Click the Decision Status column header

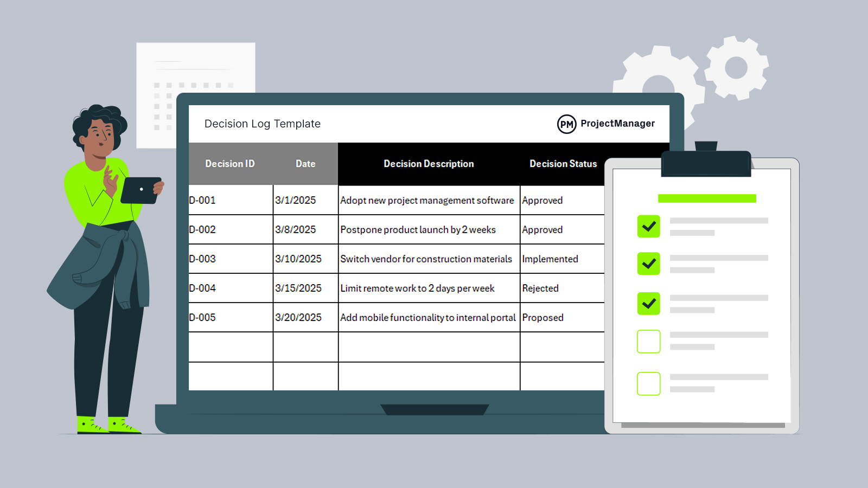pyautogui.click(x=563, y=164)
